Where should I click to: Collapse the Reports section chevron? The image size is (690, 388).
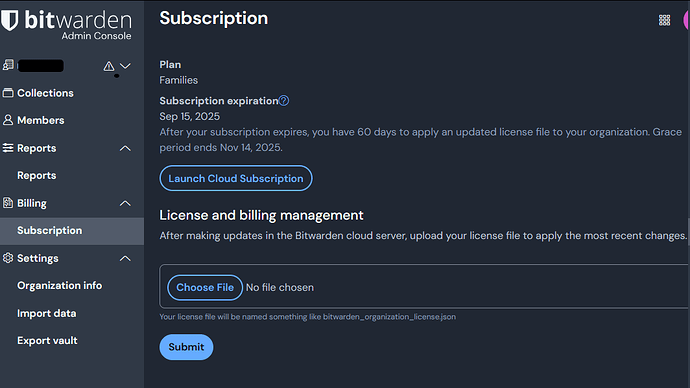[x=125, y=148]
